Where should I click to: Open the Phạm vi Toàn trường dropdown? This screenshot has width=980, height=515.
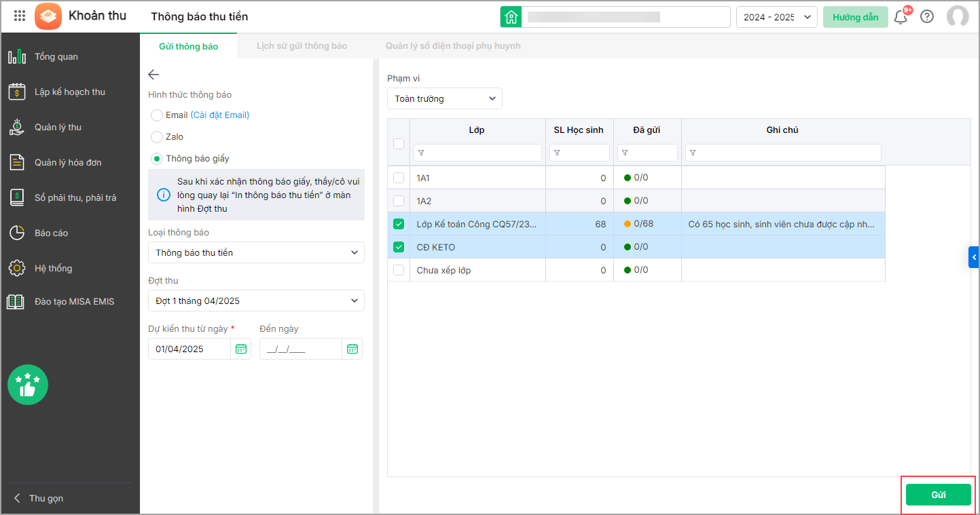coord(445,98)
